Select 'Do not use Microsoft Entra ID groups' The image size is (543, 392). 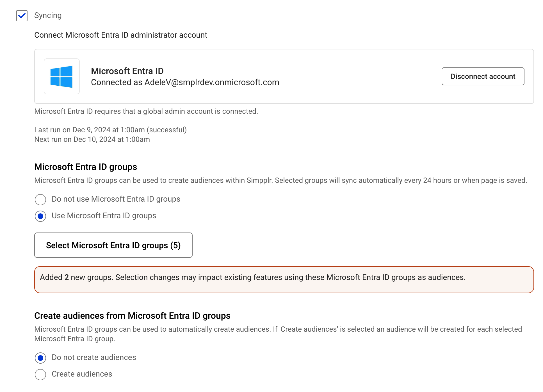coord(40,200)
